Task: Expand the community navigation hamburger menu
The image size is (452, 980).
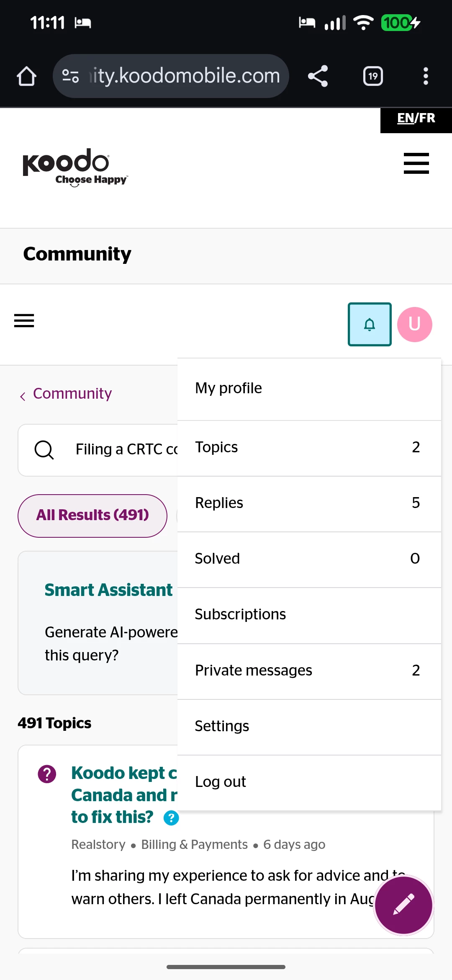Action: (x=24, y=321)
